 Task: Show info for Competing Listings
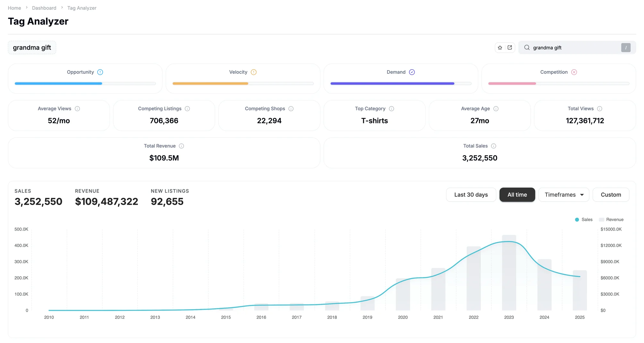click(x=187, y=109)
